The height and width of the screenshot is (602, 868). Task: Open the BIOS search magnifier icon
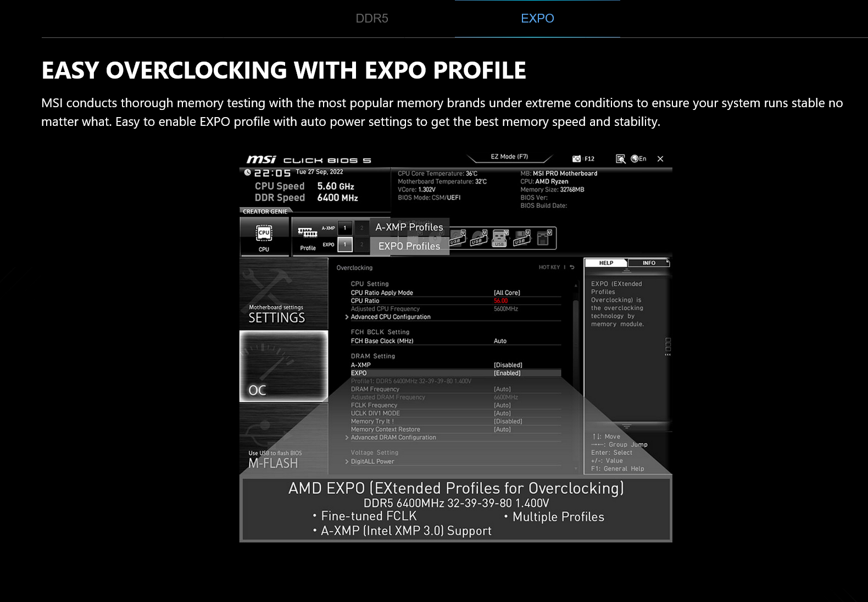click(x=620, y=159)
